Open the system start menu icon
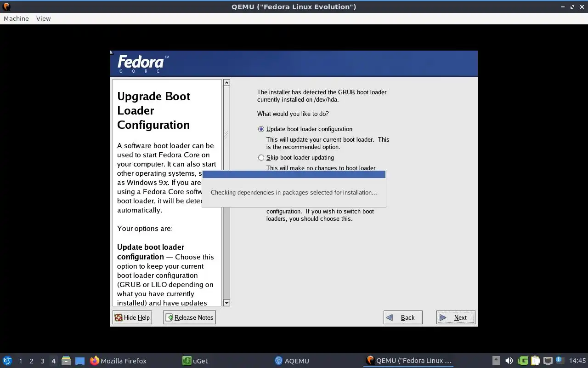The height and width of the screenshot is (368, 588). pyautogui.click(x=7, y=361)
